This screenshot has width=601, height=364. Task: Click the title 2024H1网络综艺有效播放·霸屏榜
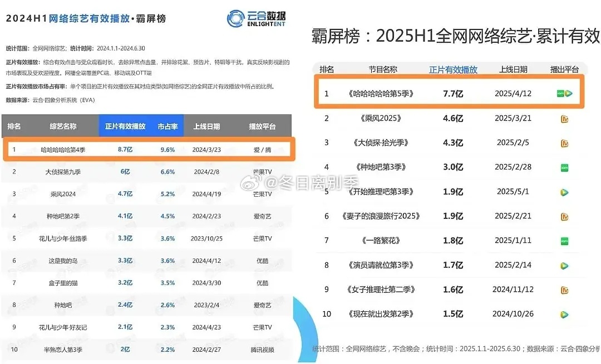(86, 18)
